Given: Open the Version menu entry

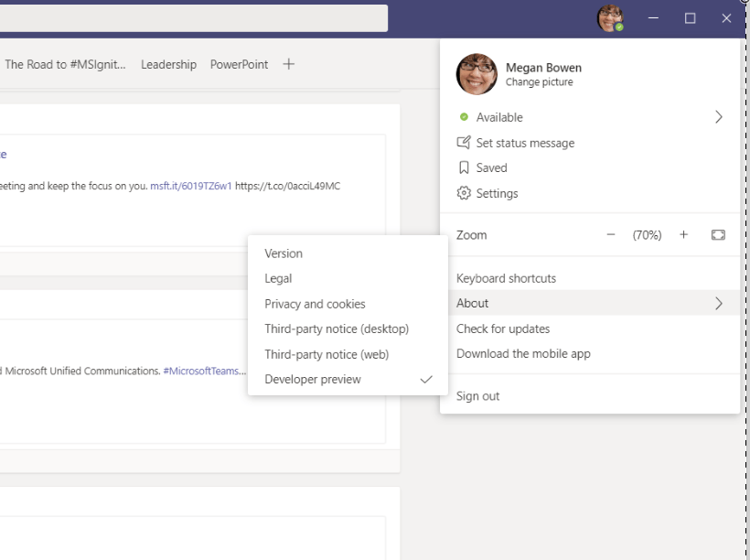Looking at the screenshot, I should point(284,253).
